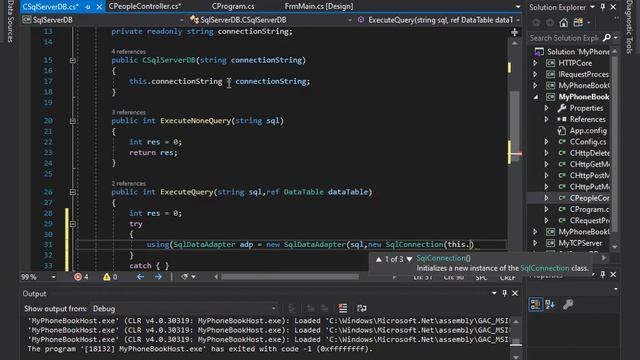This screenshot has height=360, width=640.
Task: Click the Home icon in Solution Explorer
Action: 564,23
